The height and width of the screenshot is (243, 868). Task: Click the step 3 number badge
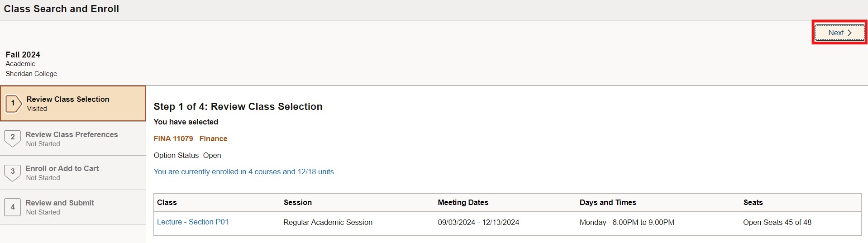point(13,172)
